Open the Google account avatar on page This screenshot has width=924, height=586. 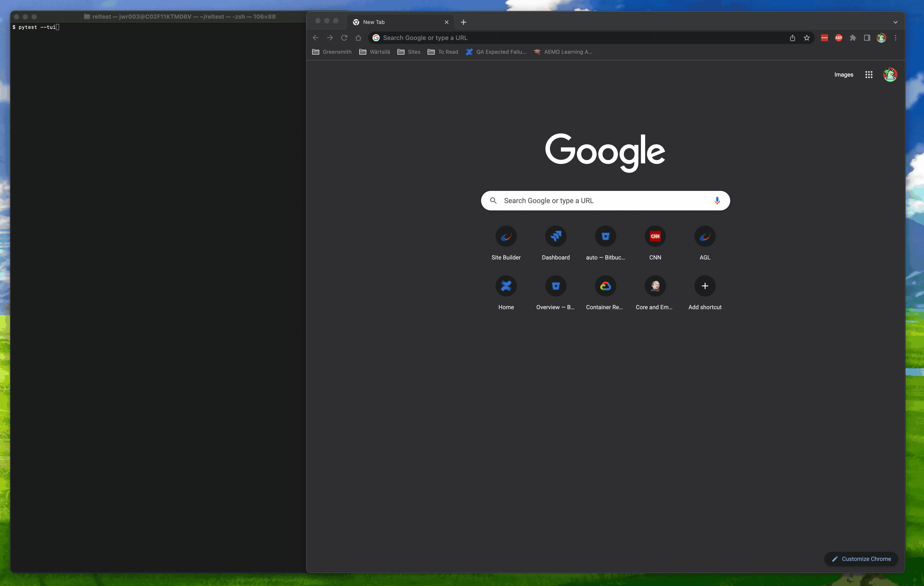[x=890, y=74]
